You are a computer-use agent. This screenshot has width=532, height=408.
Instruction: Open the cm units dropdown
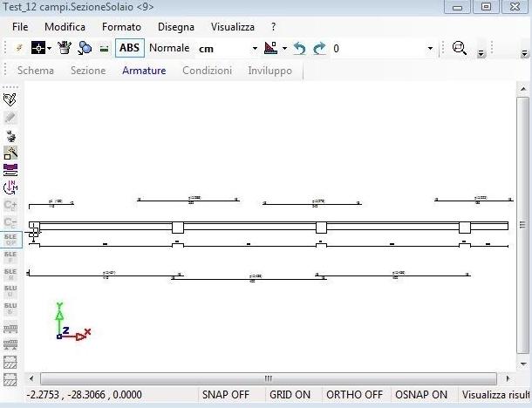pyautogui.click(x=255, y=49)
